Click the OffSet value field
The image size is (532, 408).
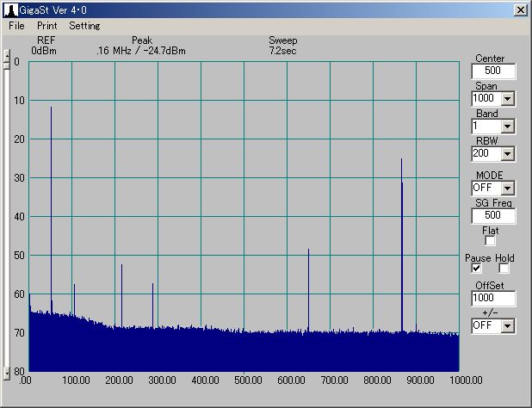[x=493, y=299]
